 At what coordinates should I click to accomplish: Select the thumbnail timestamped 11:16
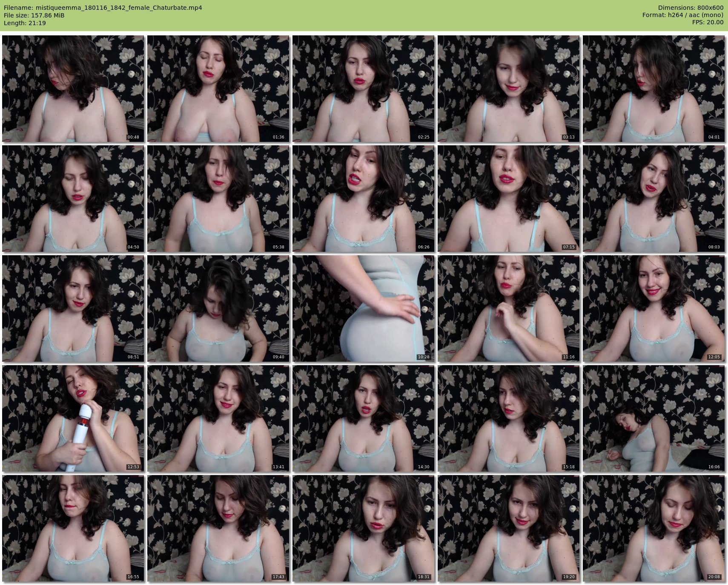tap(509, 308)
